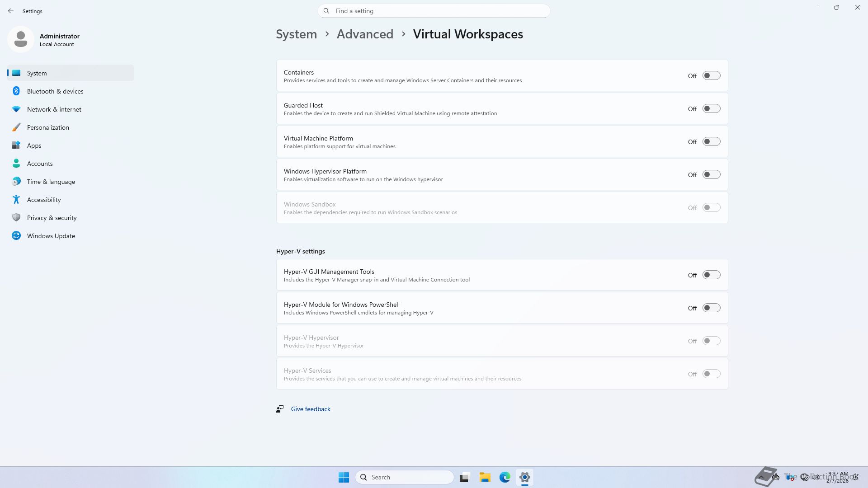868x488 pixels.
Task: Open Bluetooth & devices settings
Action: [55, 91]
